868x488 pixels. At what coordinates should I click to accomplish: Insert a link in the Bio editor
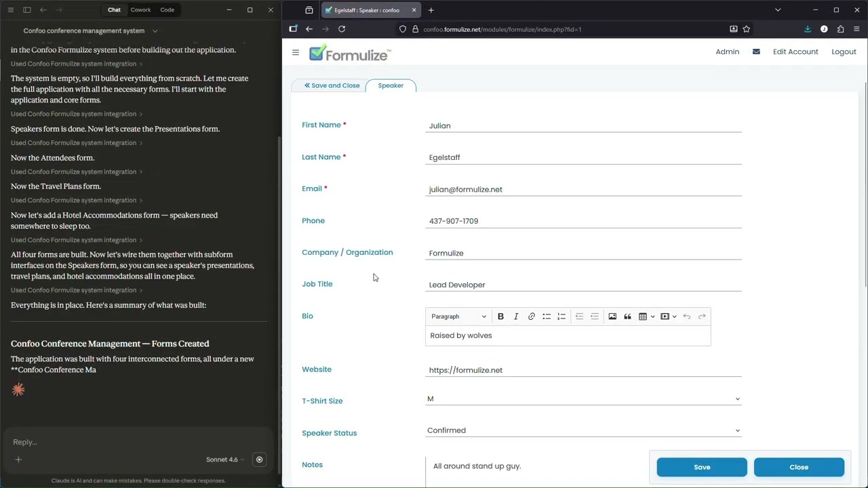pos(532,317)
